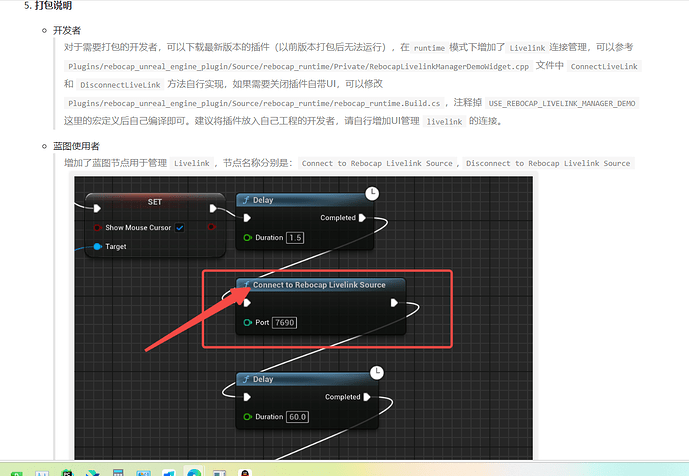Viewport: 689px width, 476px height.
Task: Select title of Delay node with Duration 60.0
Action: tap(263, 379)
